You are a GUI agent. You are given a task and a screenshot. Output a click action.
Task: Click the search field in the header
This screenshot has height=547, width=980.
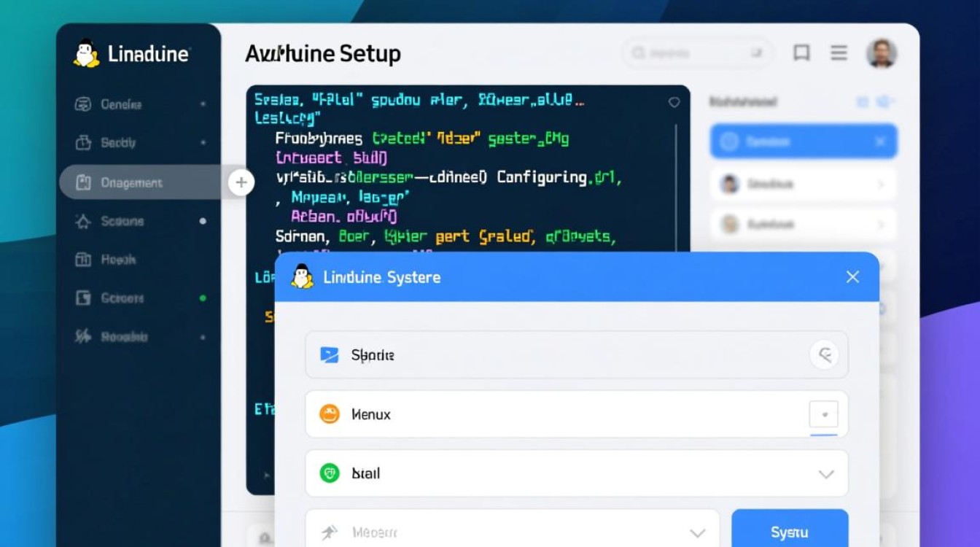point(696,53)
